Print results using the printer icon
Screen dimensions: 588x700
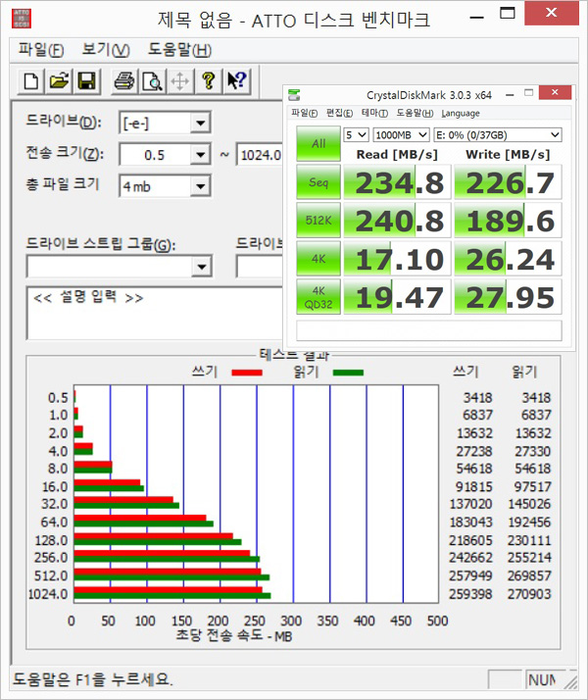(x=124, y=81)
